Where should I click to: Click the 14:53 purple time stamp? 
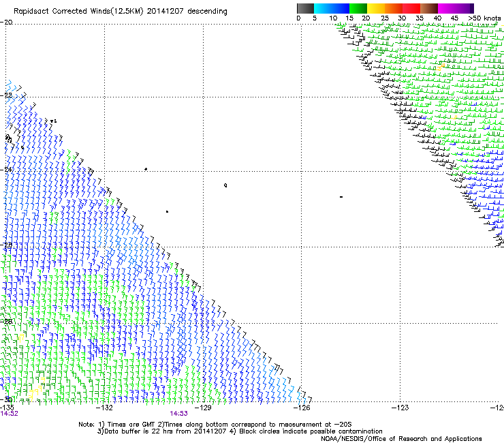178,414
